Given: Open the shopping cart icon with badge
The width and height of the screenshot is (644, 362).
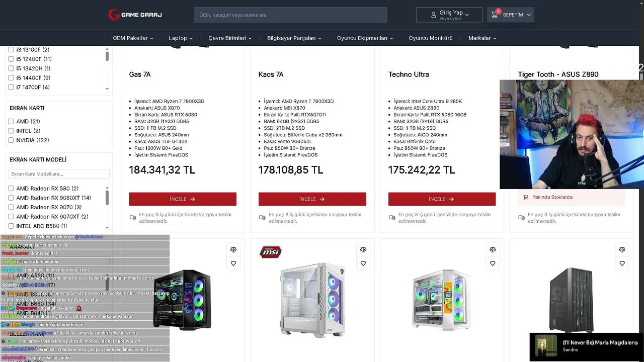Looking at the screenshot, I should click(x=495, y=14).
